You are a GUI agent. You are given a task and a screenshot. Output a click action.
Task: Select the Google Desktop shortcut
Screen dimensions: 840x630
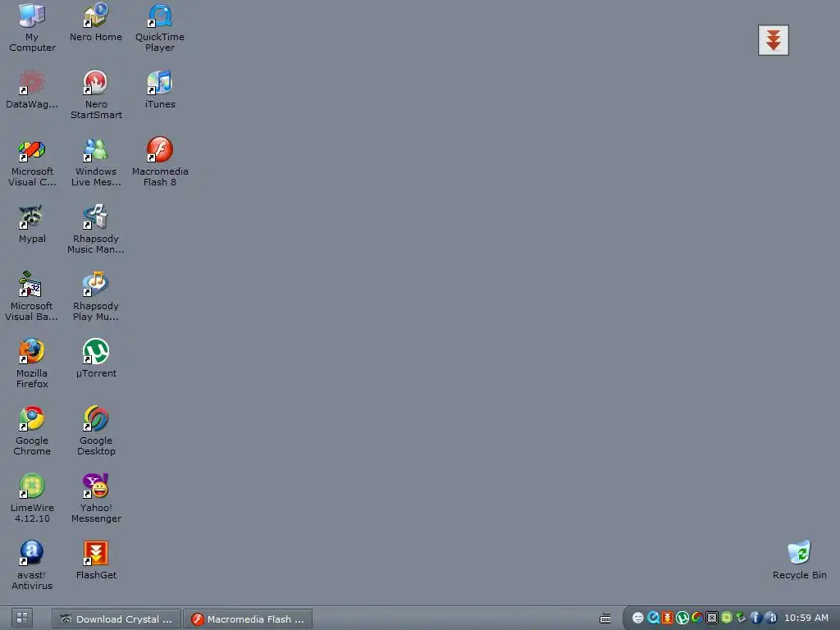pos(96,431)
